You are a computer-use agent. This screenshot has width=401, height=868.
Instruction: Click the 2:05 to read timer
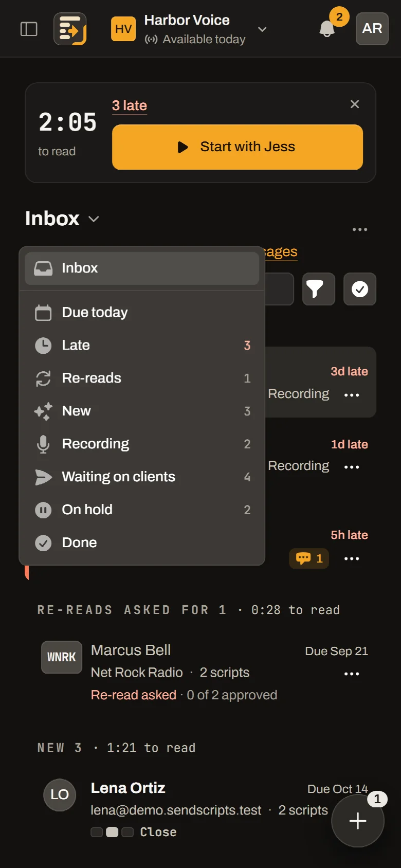[67, 134]
